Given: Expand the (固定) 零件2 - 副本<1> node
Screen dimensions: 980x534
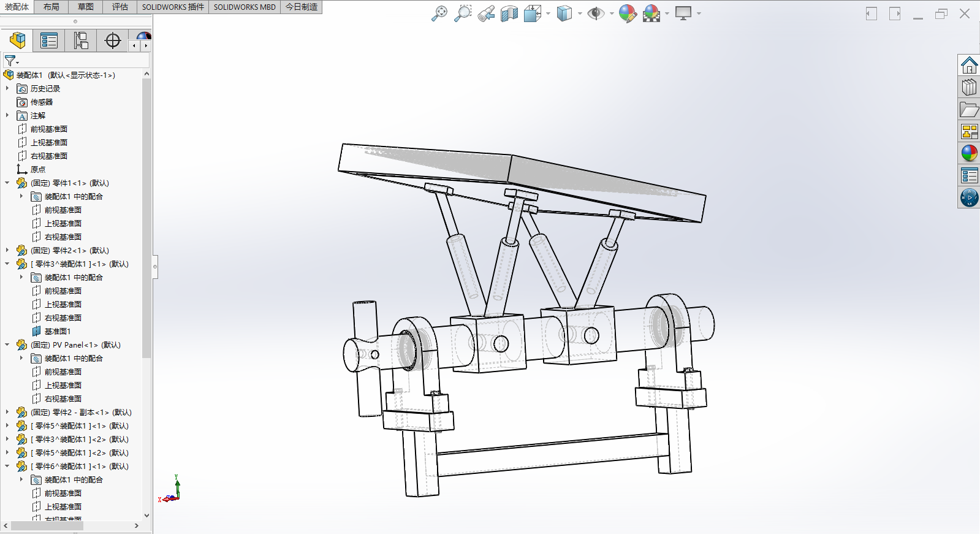Looking at the screenshot, I should (7, 412).
